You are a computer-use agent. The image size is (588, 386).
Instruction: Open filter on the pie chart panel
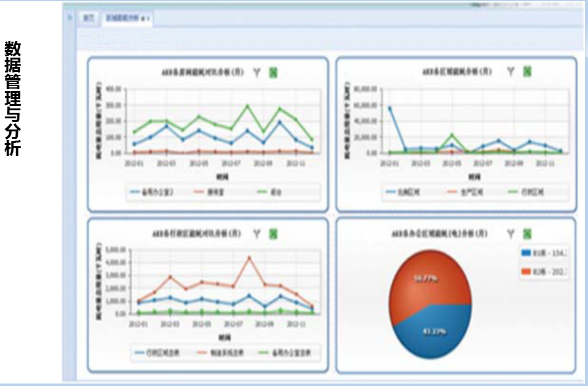coord(510,234)
